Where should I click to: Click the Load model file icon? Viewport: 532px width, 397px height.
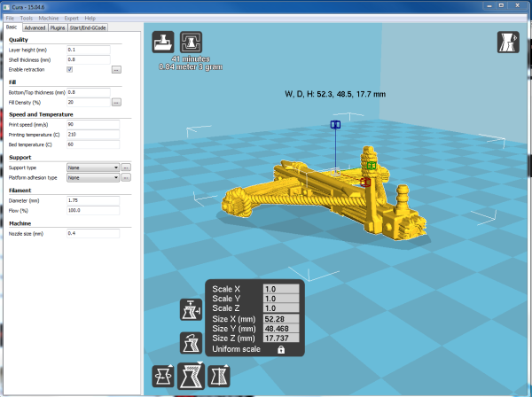(x=163, y=43)
